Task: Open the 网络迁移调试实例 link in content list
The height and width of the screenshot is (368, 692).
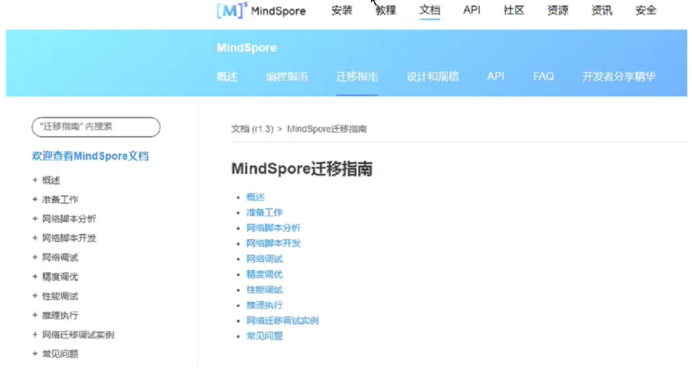Action: pos(282,320)
